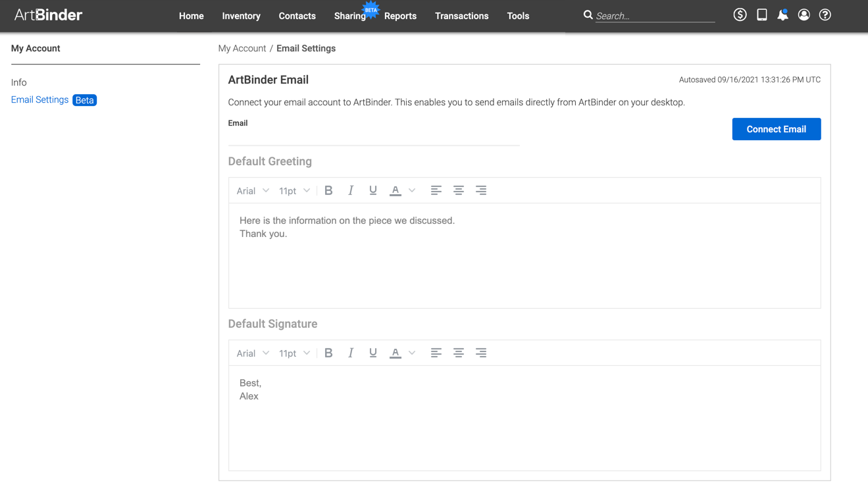Open notifications bell
The image size is (868, 493).
point(782,14)
